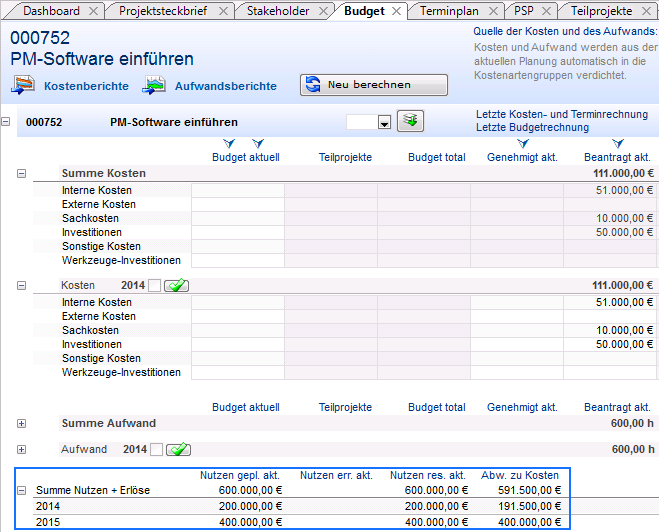Image resolution: width=659 pixels, height=532 pixels.
Task: Collapse the 000752 project tree node
Action: [x=5, y=121]
